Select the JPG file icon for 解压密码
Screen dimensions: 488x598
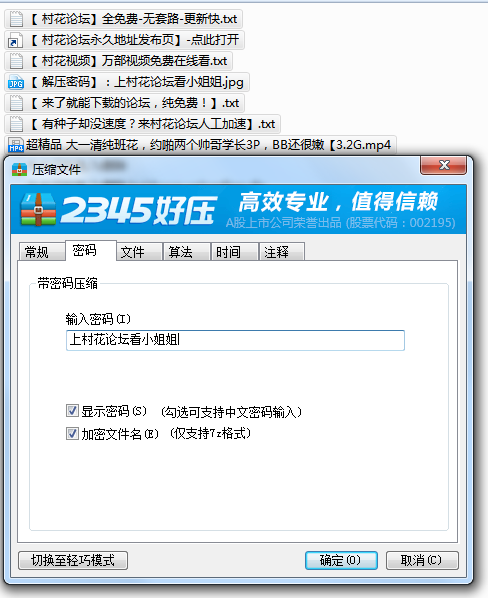(x=16, y=82)
